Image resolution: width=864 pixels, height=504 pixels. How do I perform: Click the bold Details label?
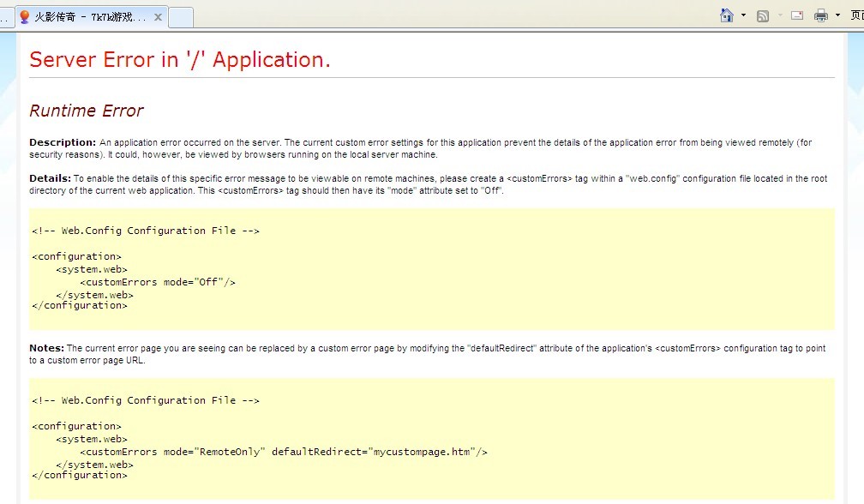coord(50,178)
